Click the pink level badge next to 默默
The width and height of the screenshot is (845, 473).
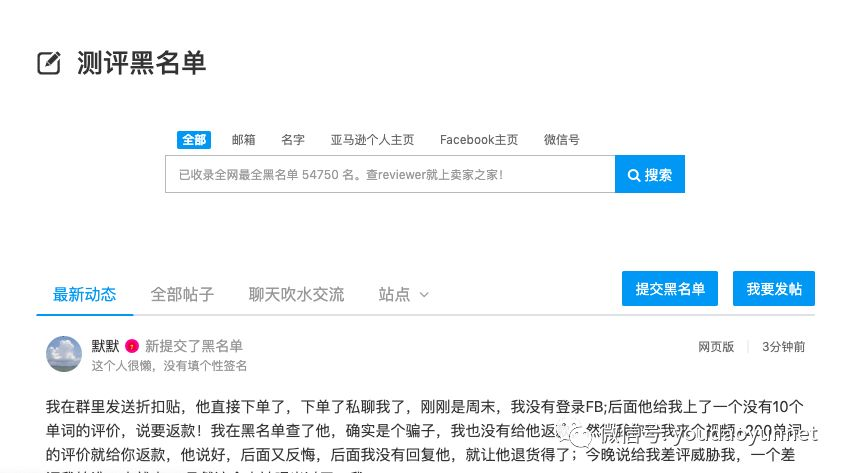click(132, 346)
